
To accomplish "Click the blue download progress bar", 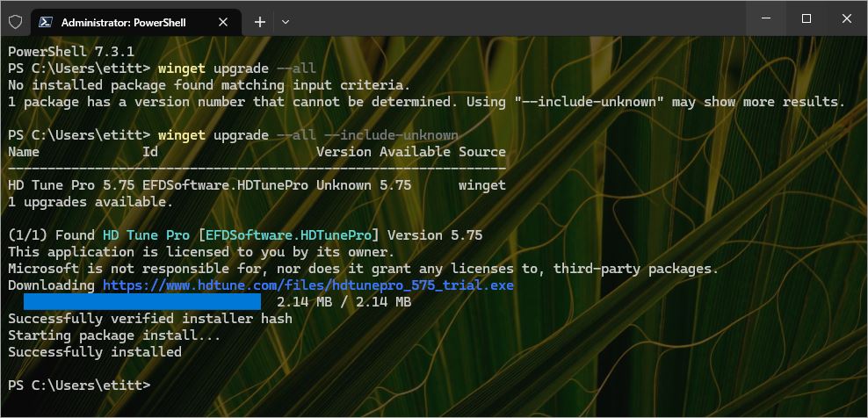I will [142, 302].
